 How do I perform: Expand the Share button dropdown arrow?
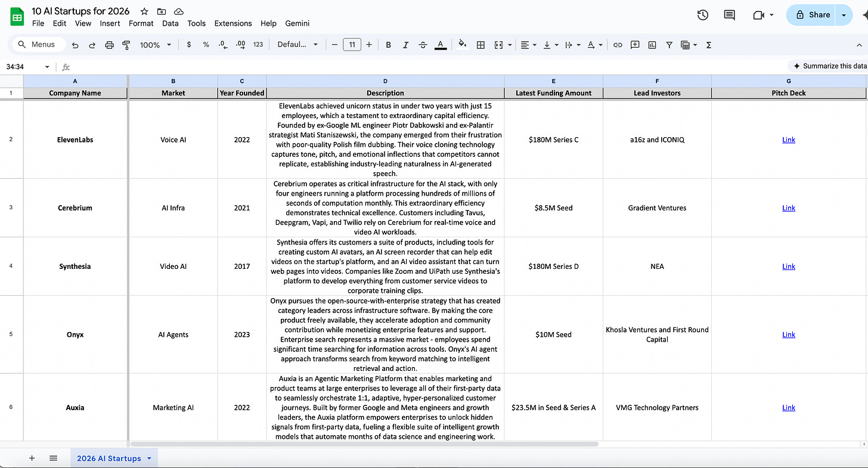click(x=844, y=15)
